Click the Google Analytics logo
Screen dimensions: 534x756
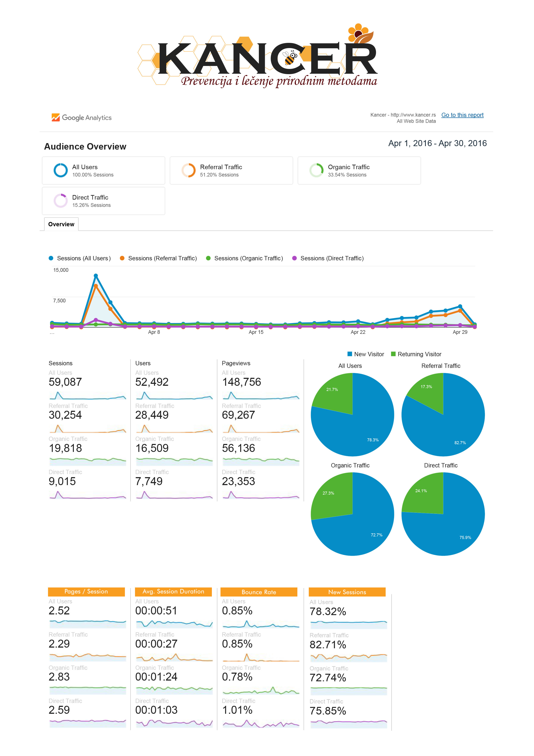(x=82, y=117)
